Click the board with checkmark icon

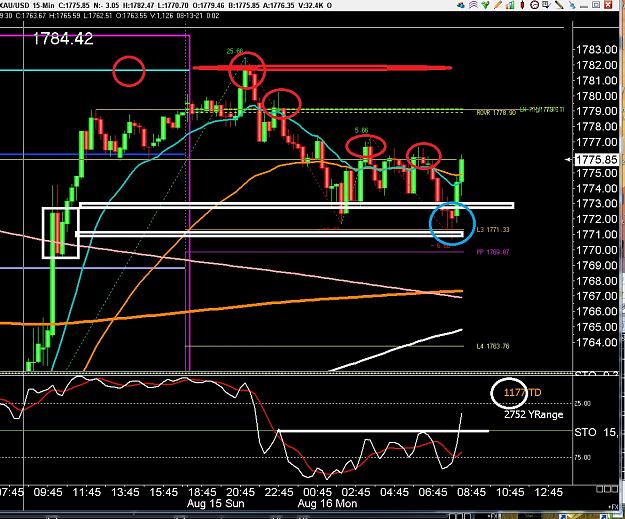tap(546, 5)
